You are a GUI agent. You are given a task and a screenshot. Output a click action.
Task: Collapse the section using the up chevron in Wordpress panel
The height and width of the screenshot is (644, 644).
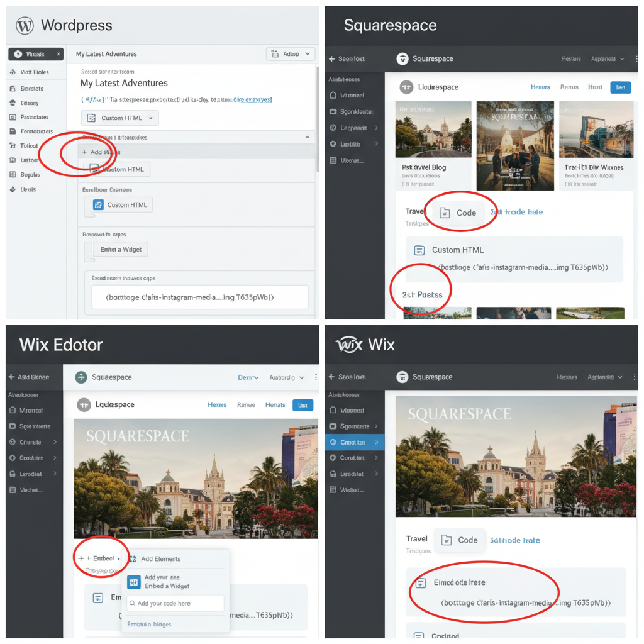[308, 137]
